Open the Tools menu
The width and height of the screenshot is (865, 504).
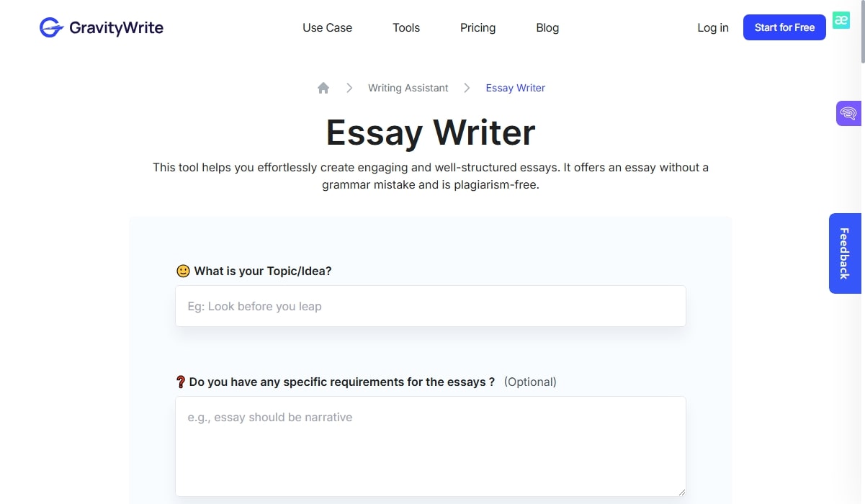[406, 28]
